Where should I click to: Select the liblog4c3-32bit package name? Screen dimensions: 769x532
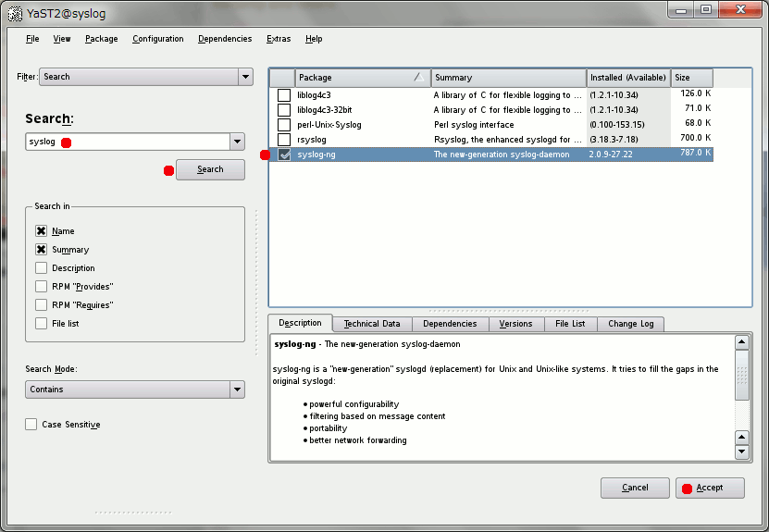click(324, 110)
